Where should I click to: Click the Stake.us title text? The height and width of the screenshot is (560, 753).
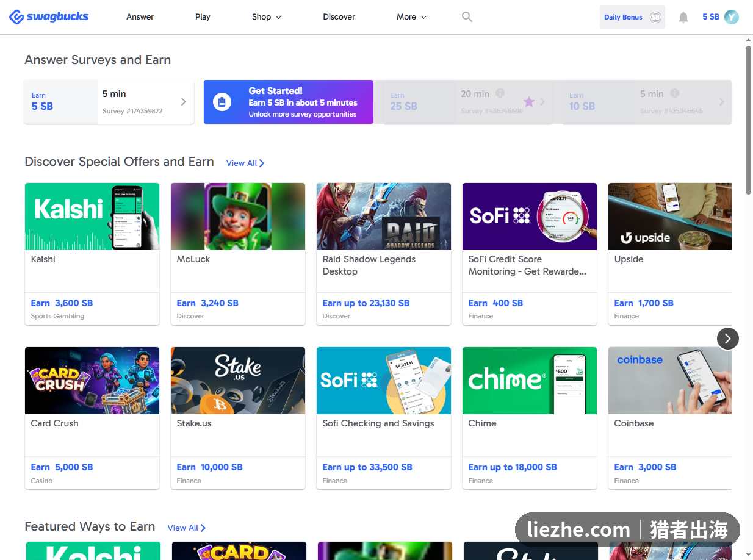pos(194,423)
